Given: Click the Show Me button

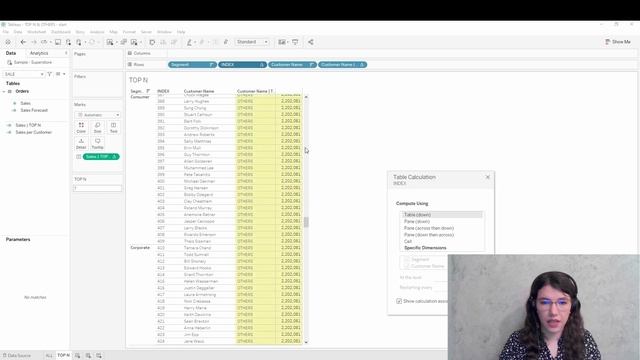Looking at the screenshot, I should (618, 42).
